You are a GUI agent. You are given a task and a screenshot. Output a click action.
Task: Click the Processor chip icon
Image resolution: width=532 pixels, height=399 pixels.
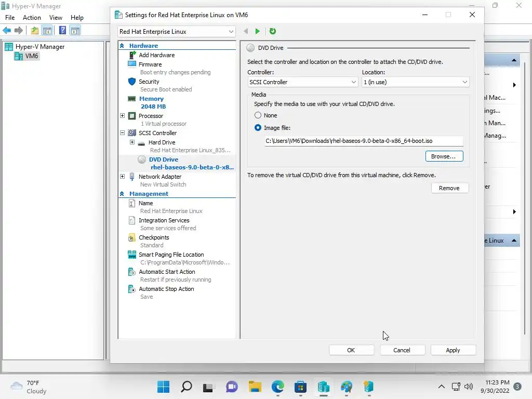(132, 116)
